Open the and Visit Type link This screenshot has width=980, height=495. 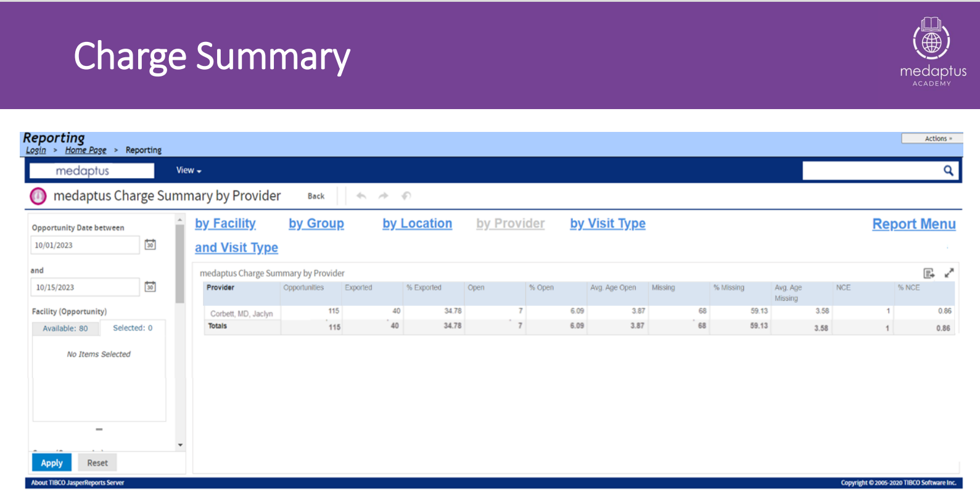236,248
